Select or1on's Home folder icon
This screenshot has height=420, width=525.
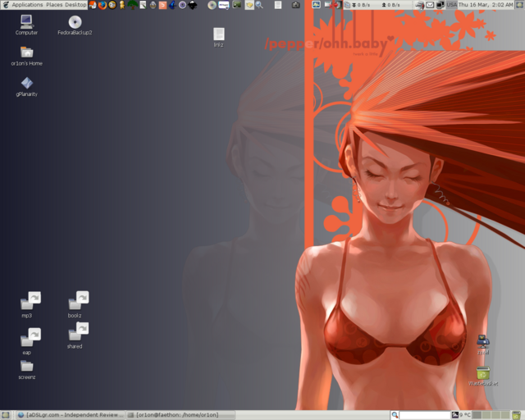pos(27,56)
